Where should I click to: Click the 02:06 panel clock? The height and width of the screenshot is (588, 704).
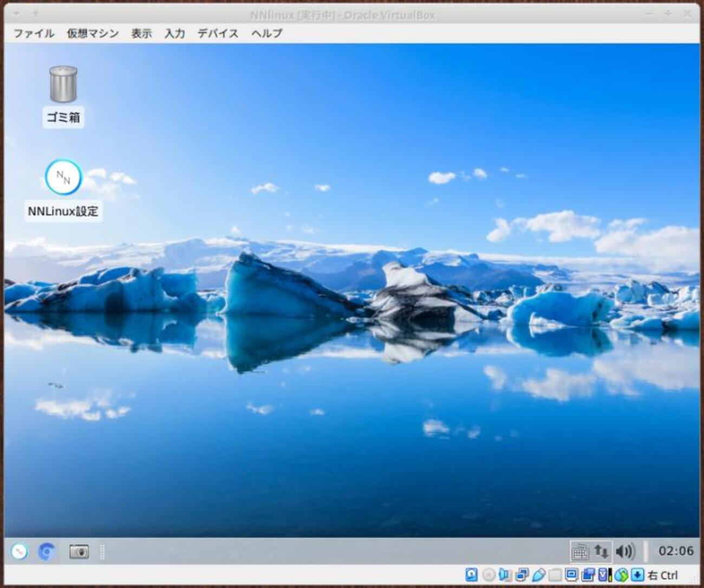click(675, 551)
